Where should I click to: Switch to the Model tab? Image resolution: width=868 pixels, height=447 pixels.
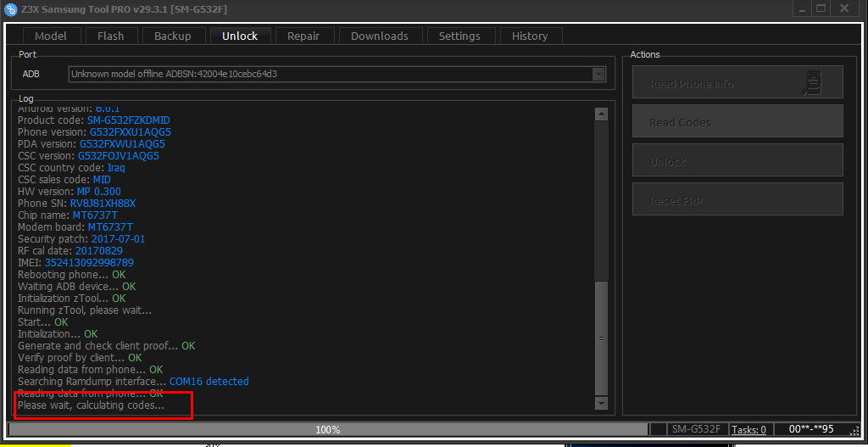[x=51, y=36]
